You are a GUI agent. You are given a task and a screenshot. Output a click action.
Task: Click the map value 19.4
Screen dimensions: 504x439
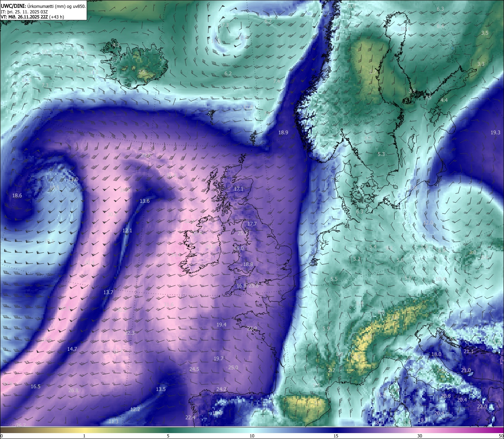(x=221, y=325)
